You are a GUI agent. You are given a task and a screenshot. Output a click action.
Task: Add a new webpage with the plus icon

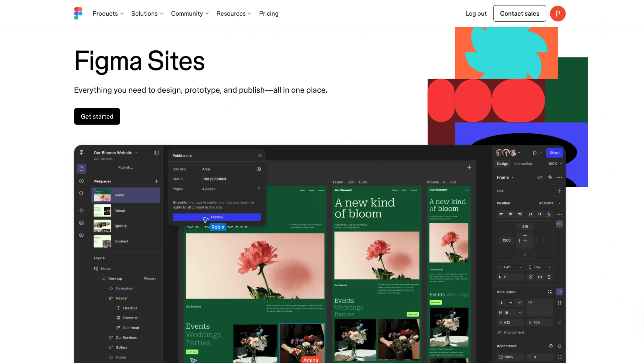[156, 181]
